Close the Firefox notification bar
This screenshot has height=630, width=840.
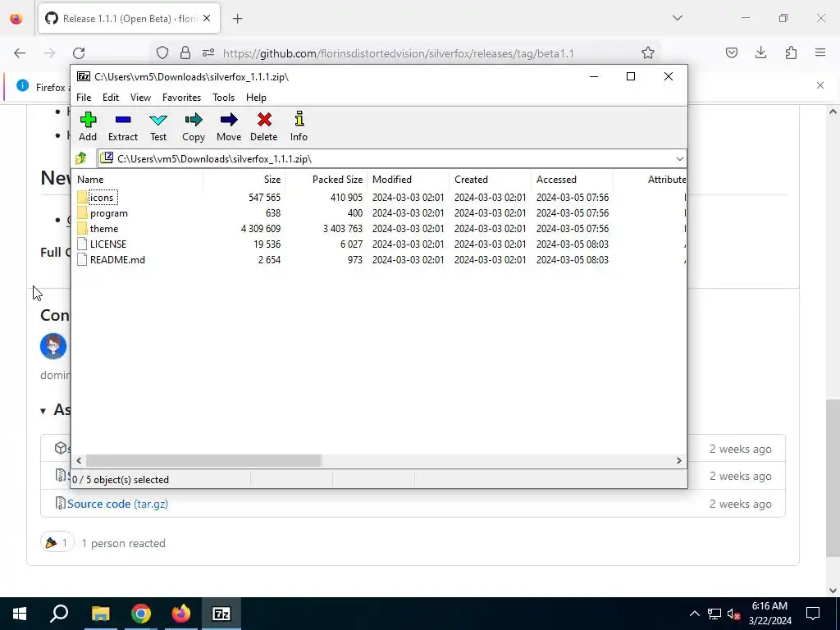(x=820, y=85)
